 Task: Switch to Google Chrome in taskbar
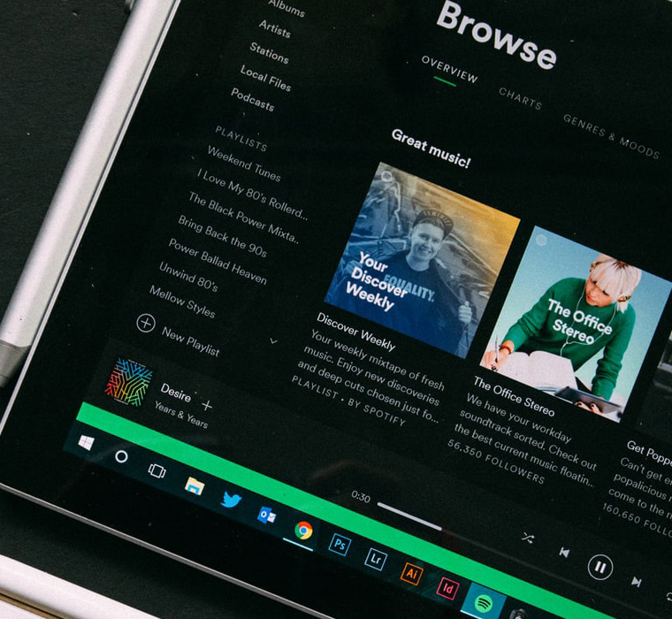tap(303, 531)
